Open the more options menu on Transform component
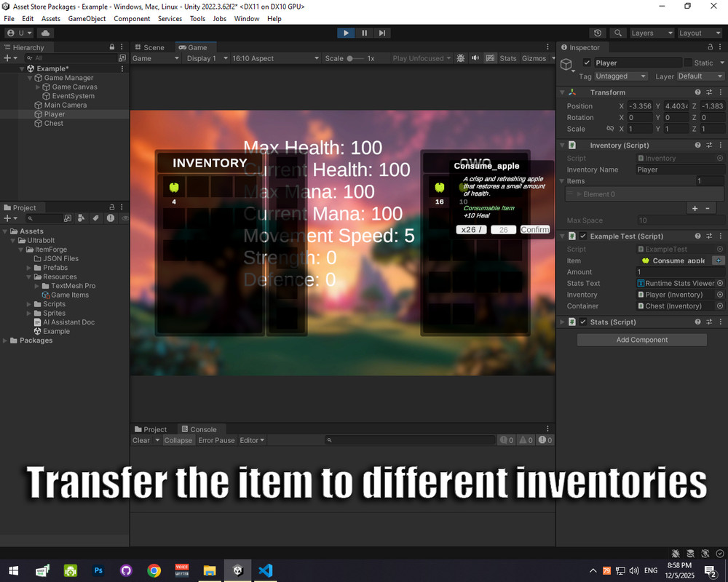The width and height of the screenshot is (728, 582). click(x=721, y=92)
